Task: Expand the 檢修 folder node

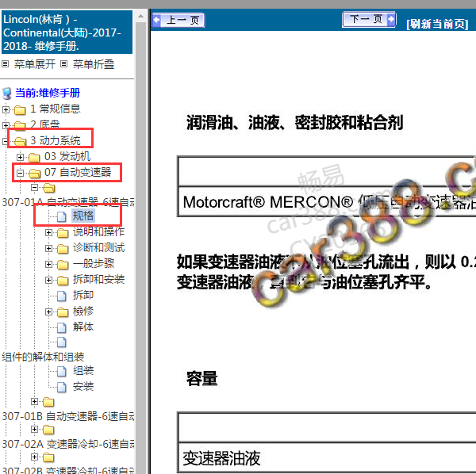Action: pos(48,312)
